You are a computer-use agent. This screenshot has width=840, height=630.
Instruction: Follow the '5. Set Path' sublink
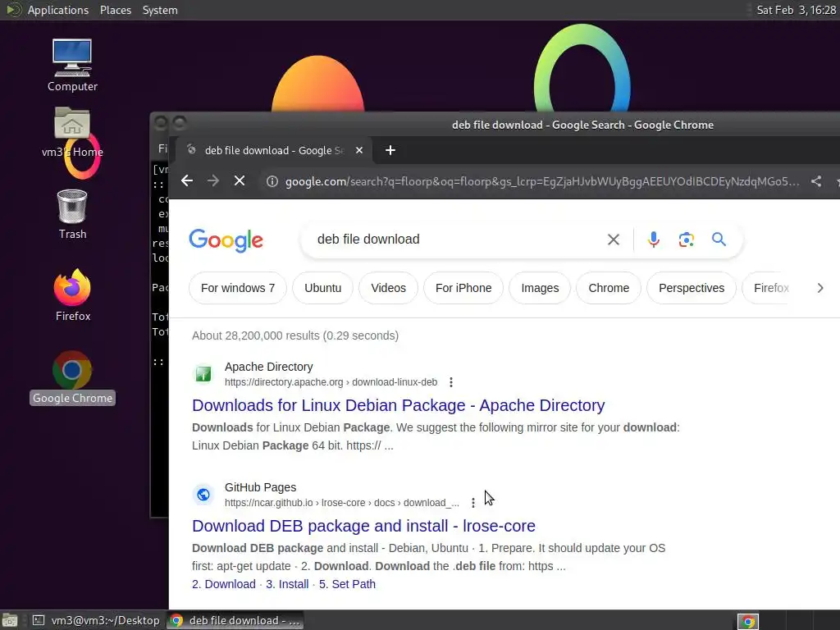tap(347, 584)
